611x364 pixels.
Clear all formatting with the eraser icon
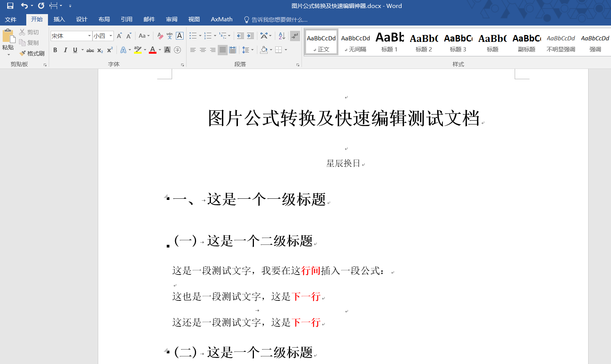point(160,36)
